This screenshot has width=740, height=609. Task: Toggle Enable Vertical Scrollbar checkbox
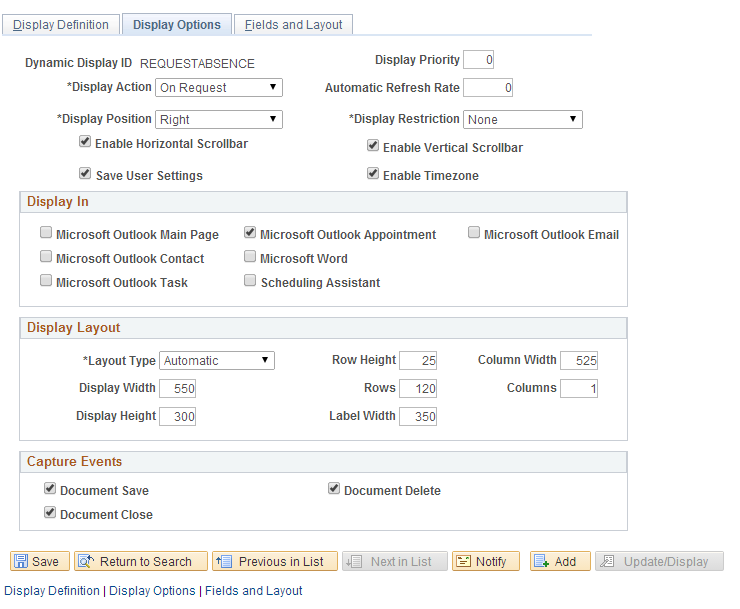coord(373,145)
